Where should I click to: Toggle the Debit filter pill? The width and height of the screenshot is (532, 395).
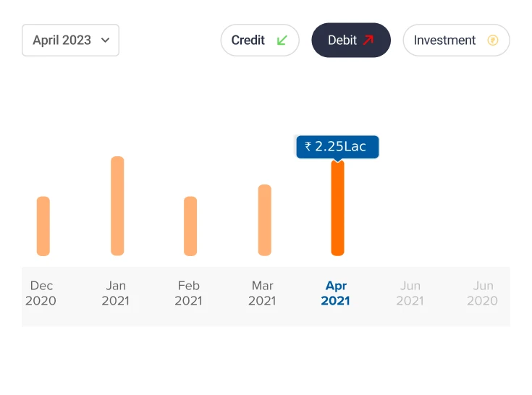click(351, 41)
